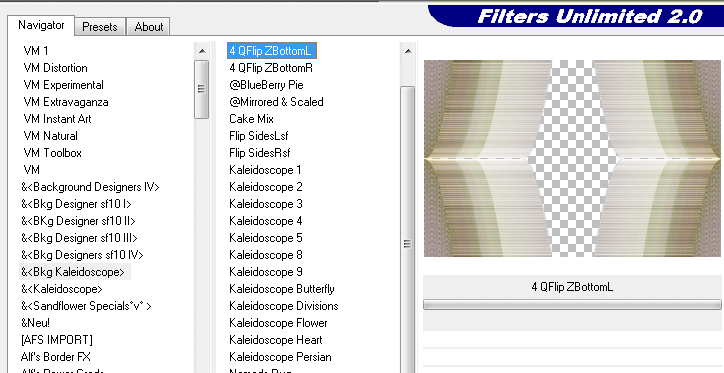724x373 pixels.
Task: Choose Flip SidesLsf filter
Action: click(x=259, y=136)
